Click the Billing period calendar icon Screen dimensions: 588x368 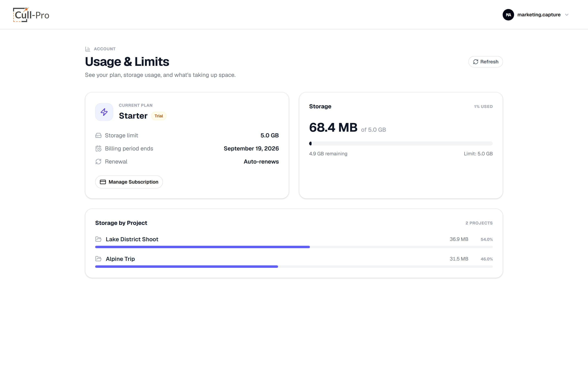pyautogui.click(x=98, y=148)
